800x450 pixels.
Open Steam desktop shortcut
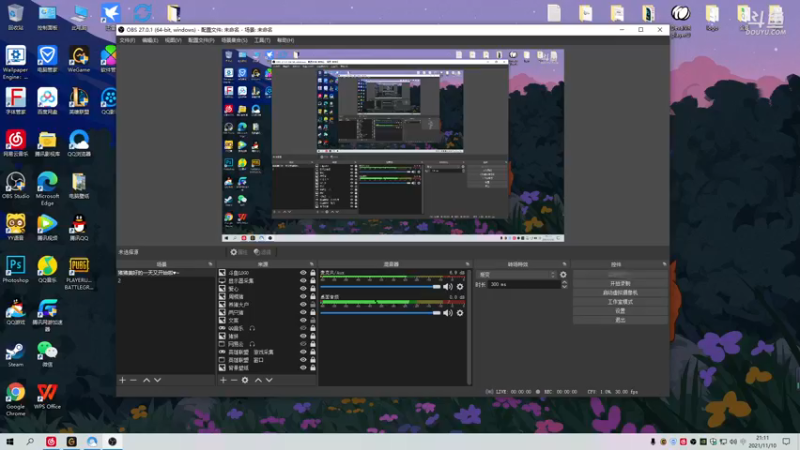[x=15, y=355]
